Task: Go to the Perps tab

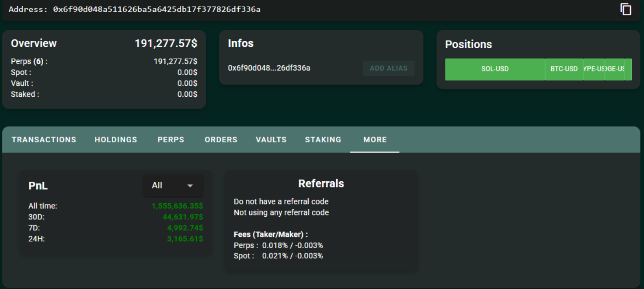Action: click(x=171, y=140)
